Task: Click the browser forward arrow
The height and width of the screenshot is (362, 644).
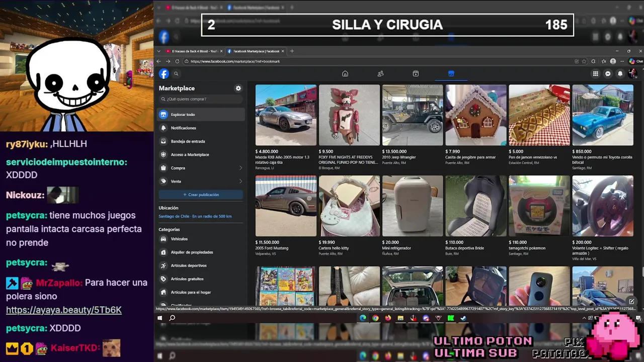Action: (x=168, y=61)
